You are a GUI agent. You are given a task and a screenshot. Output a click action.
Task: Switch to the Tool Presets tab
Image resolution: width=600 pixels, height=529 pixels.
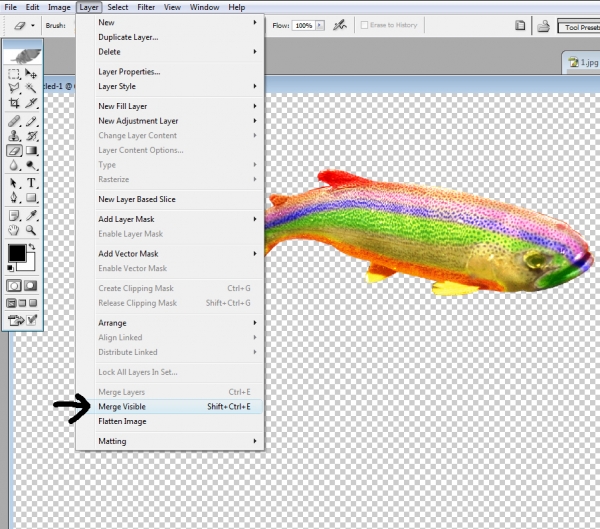tap(580, 28)
